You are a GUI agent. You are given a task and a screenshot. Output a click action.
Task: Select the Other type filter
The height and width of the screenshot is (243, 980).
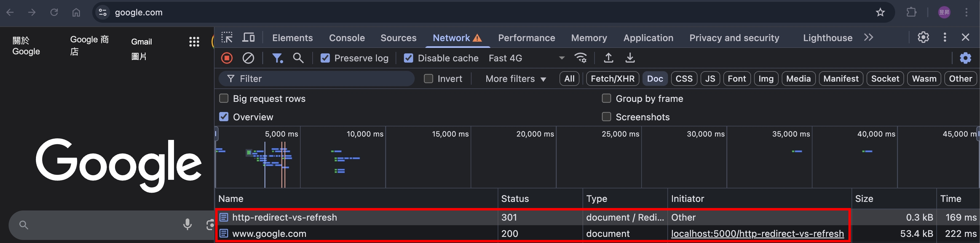(x=961, y=79)
